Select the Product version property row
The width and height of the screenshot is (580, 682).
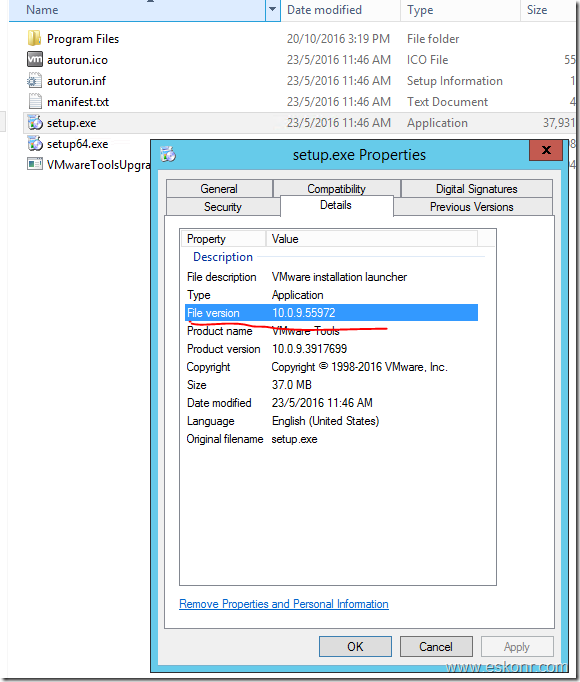(331, 349)
